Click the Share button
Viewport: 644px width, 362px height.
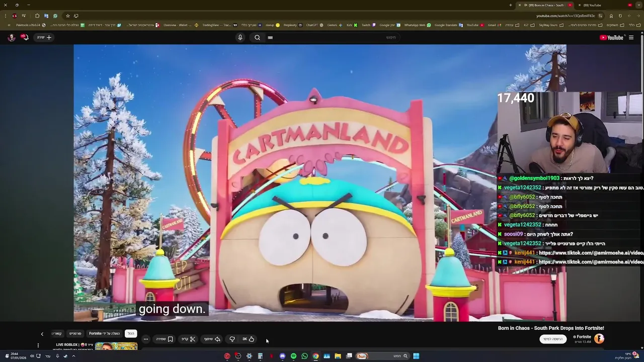pos(212,339)
